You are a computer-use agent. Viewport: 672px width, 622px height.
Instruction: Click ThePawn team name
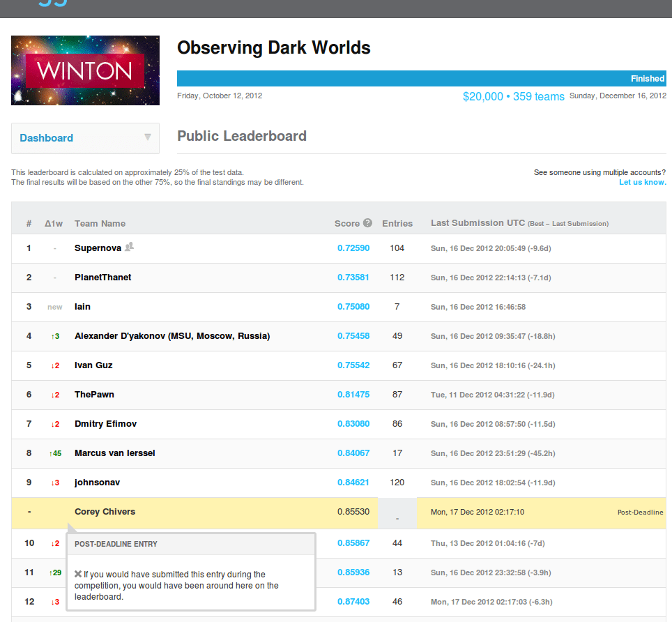(94, 394)
